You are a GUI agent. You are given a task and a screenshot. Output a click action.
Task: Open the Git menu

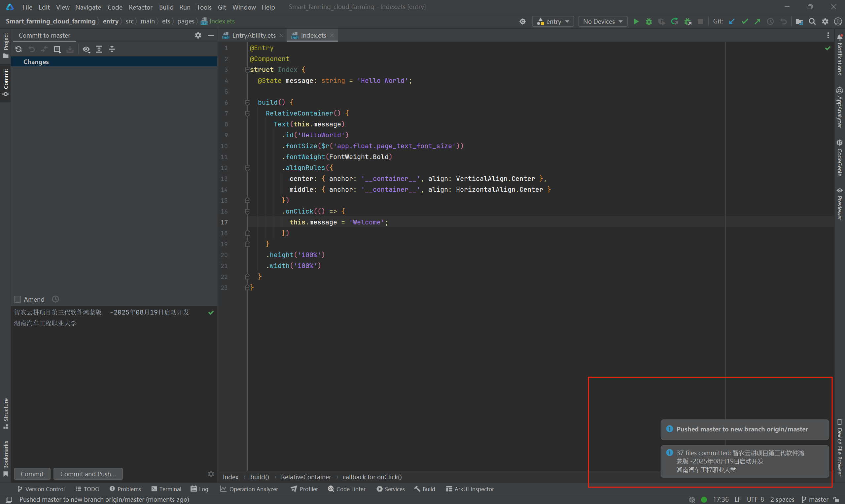point(222,7)
